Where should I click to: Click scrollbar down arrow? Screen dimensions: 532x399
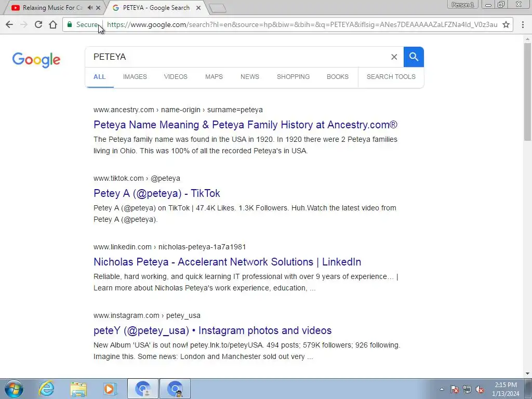(x=527, y=374)
